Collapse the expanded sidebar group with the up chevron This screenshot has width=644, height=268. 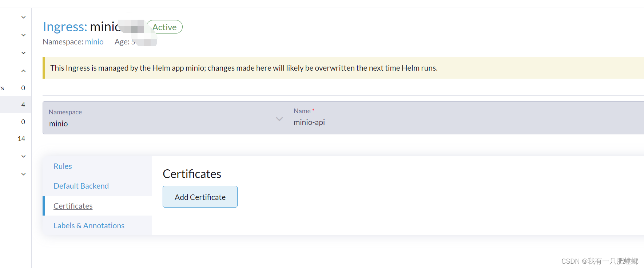point(23,71)
